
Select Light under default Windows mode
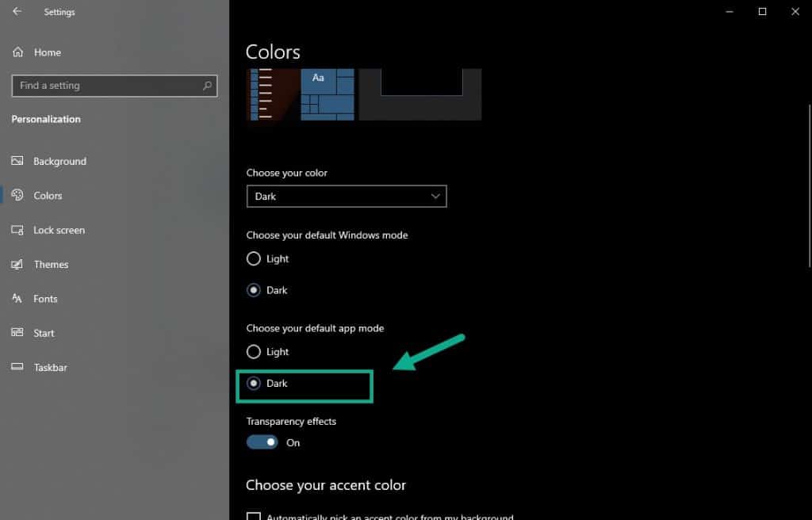[254, 258]
